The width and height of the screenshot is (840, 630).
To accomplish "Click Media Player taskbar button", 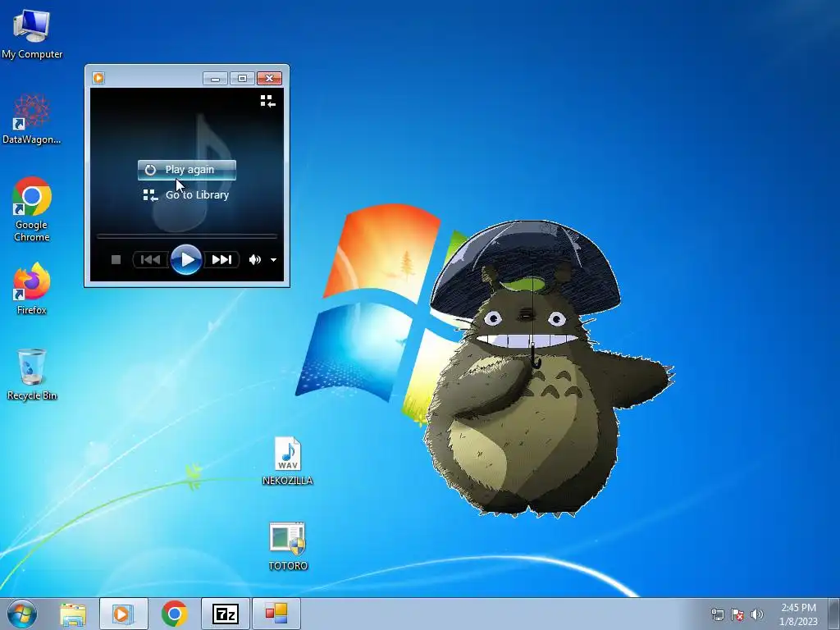I will (x=123, y=614).
